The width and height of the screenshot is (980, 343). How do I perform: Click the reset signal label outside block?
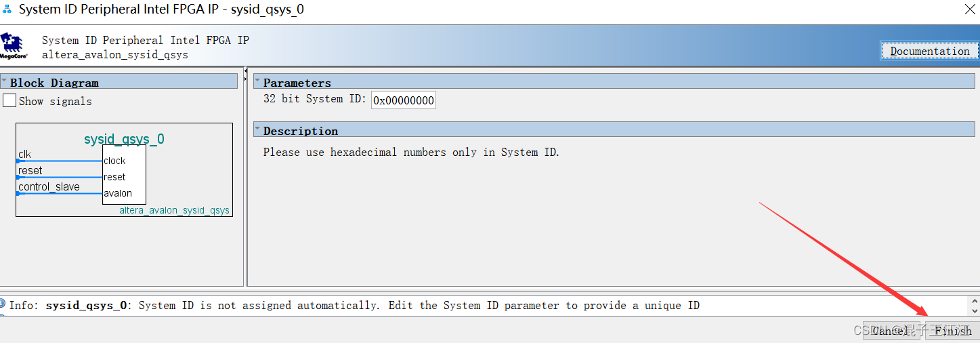point(30,170)
